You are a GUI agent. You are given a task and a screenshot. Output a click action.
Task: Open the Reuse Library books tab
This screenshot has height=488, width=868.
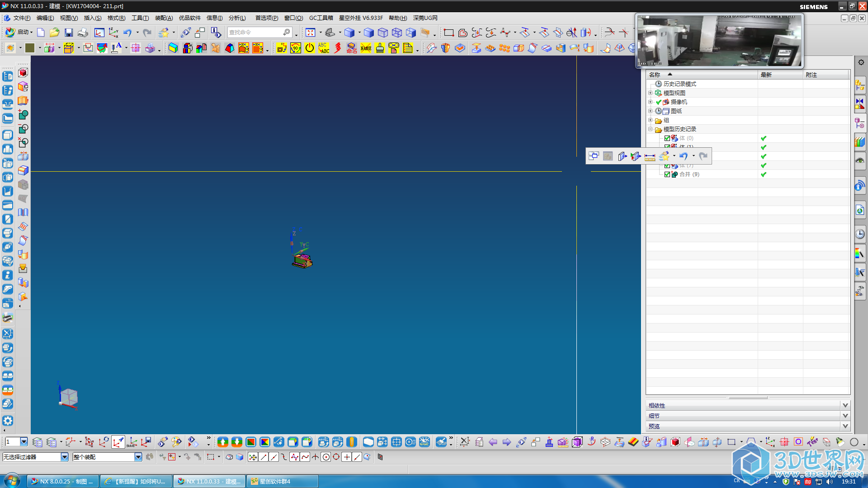[x=860, y=142]
